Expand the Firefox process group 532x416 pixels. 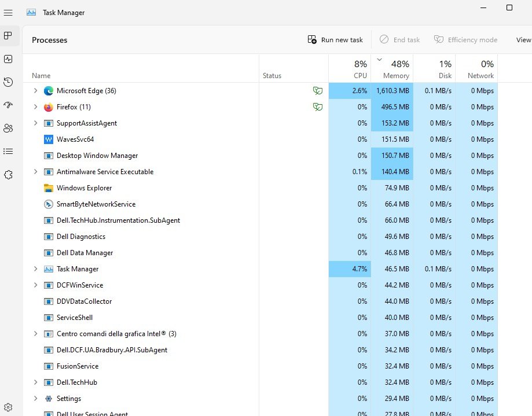pos(35,107)
